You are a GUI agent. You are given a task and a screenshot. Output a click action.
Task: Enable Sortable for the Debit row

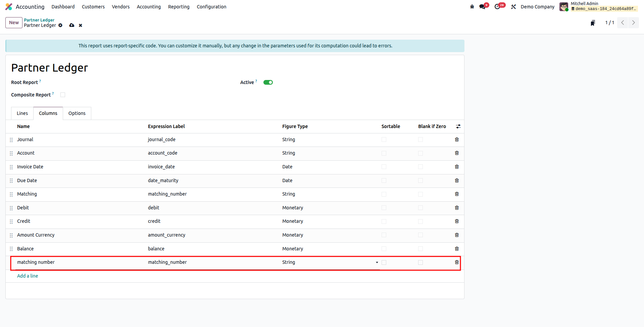(384, 208)
